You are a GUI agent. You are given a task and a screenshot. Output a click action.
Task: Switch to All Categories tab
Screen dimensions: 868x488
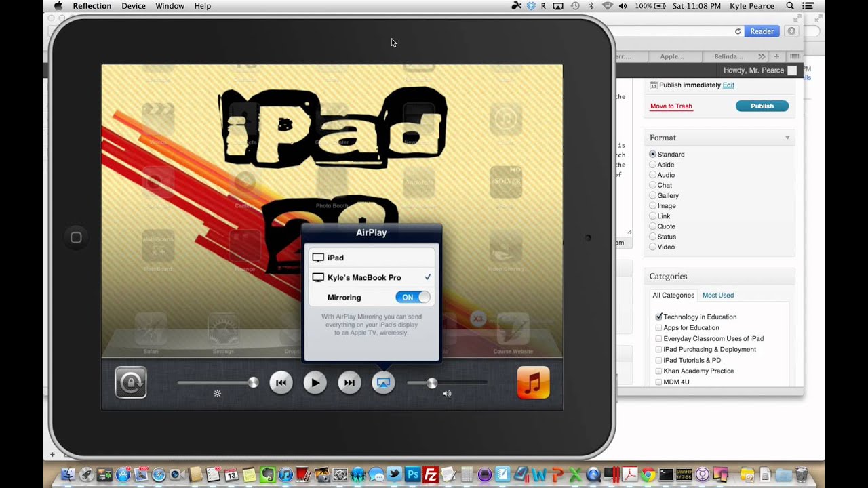click(x=673, y=296)
